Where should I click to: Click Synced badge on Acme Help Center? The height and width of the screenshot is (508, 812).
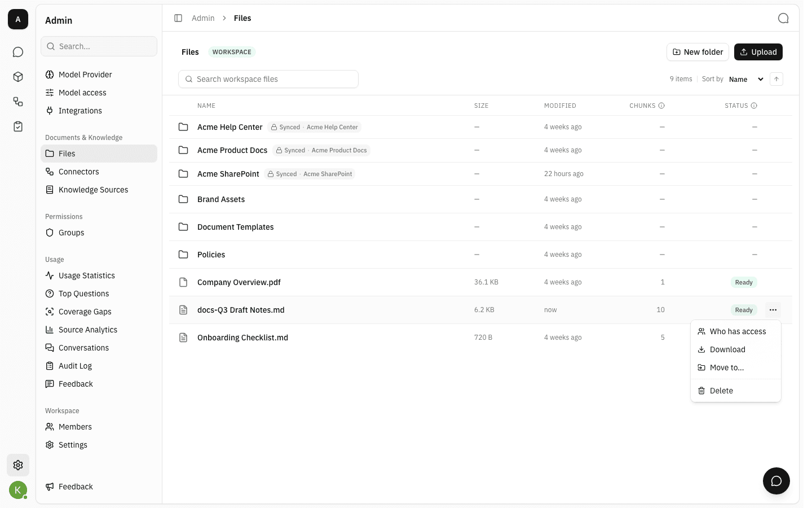tap(314, 127)
